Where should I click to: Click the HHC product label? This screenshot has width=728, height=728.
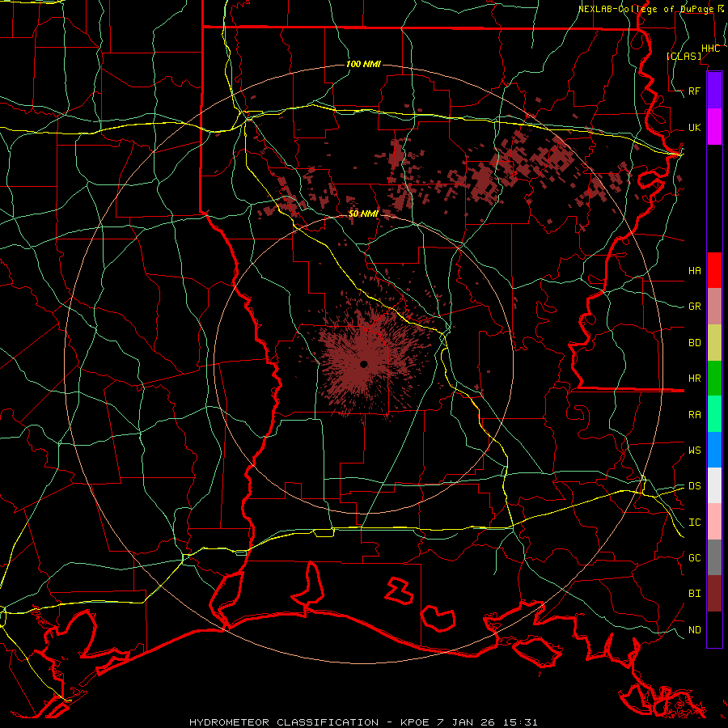point(710,48)
